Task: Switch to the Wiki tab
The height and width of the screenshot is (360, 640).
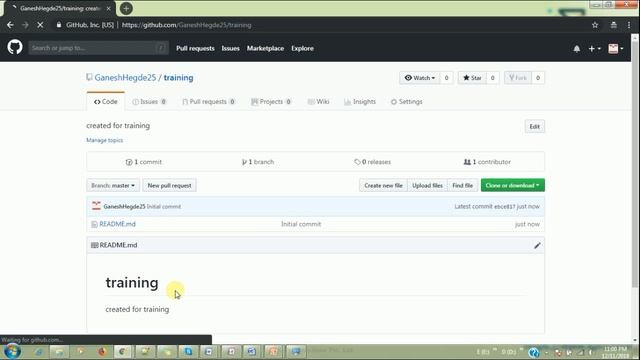Action: coord(318,102)
